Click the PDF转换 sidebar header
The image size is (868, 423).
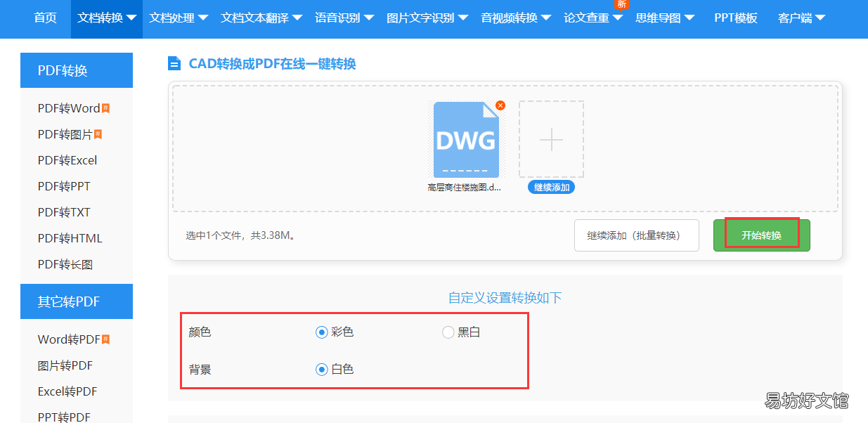77,70
